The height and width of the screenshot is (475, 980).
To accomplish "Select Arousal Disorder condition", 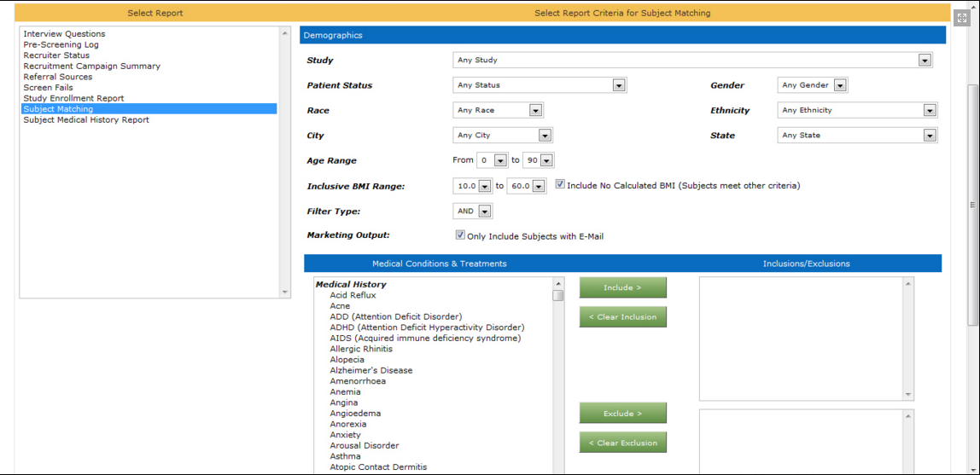I will 365,445.
